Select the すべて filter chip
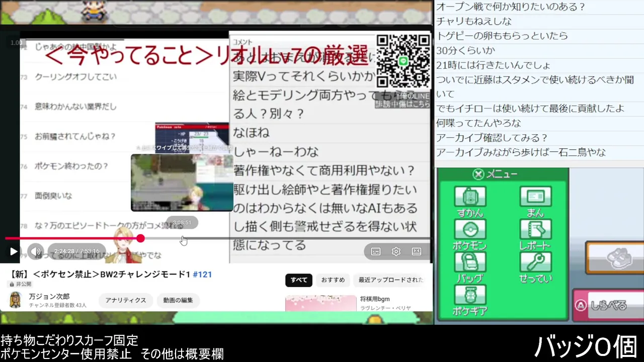Viewport: 644px width, 362px height. pyautogui.click(x=299, y=280)
